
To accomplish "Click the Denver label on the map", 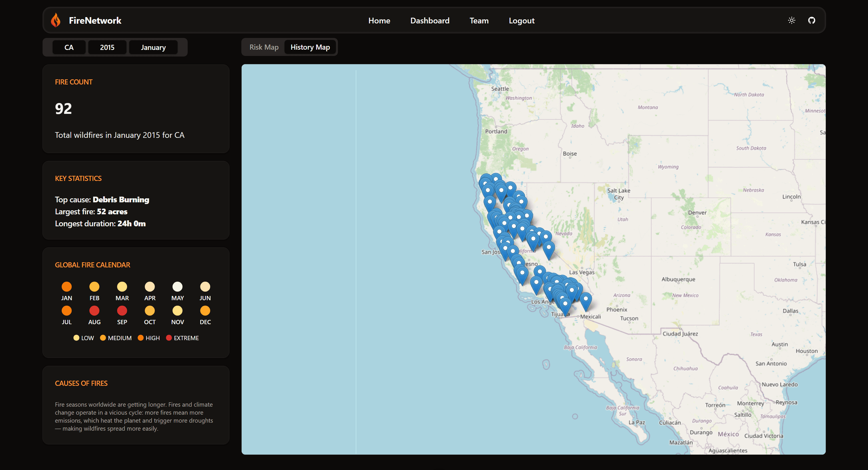I will point(697,212).
